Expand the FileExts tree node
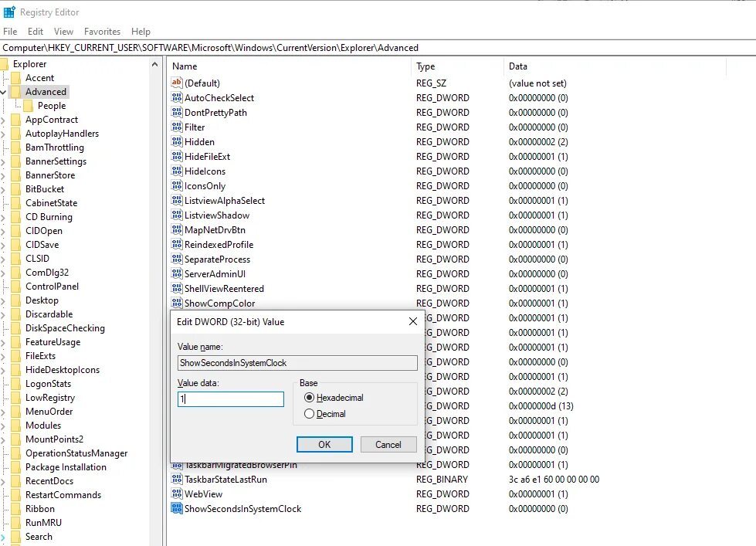This screenshot has width=756, height=546. [3, 357]
